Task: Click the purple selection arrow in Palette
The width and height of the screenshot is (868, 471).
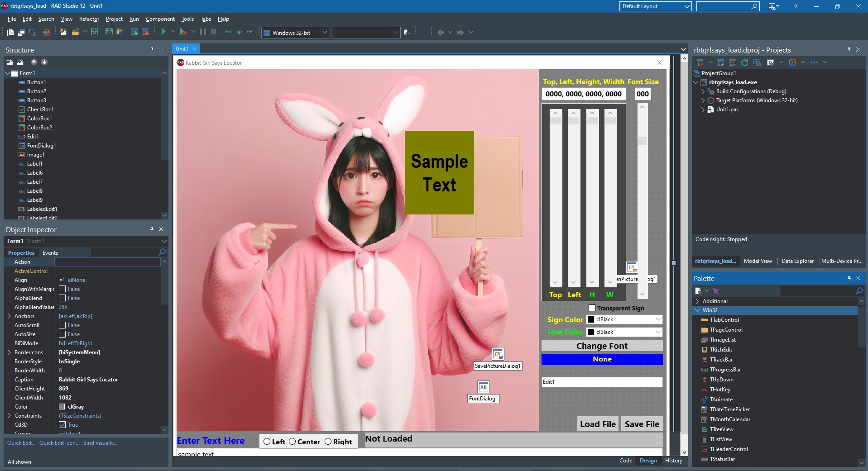Action: tap(716, 291)
